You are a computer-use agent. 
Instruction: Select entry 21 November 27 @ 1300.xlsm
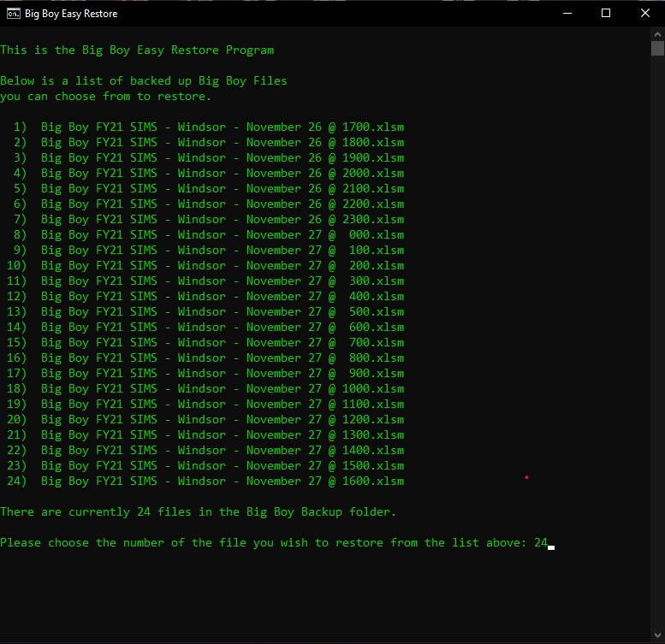(205, 434)
